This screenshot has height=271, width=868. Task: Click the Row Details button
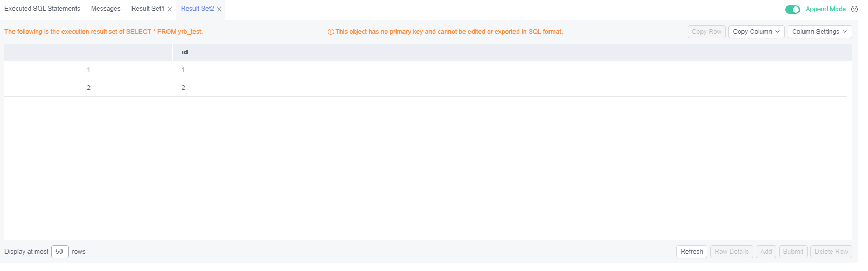coord(732,252)
